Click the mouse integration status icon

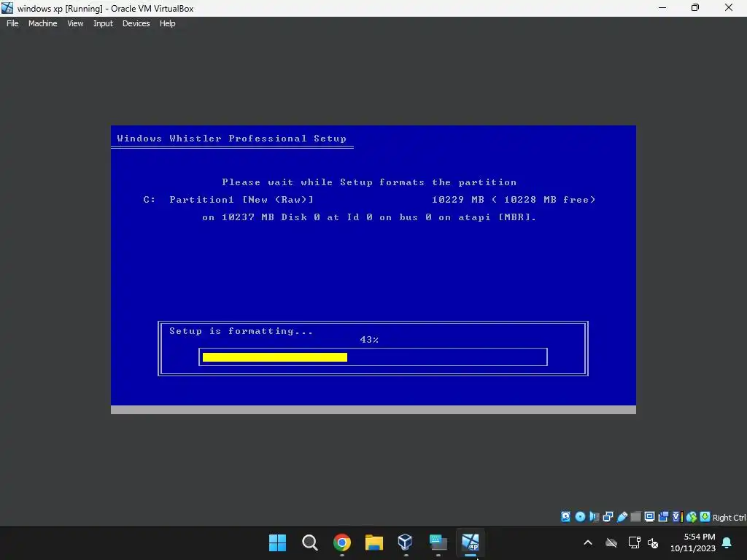click(x=692, y=517)
